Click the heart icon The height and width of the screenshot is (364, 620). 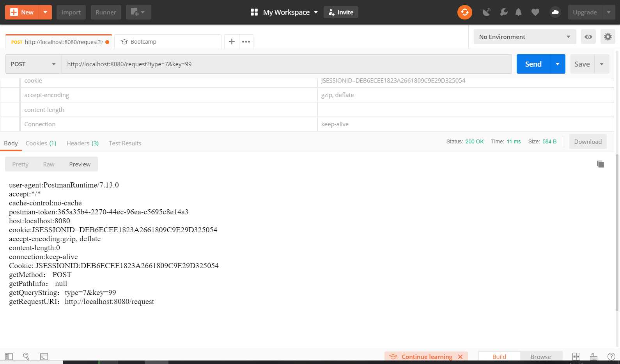click(535, 12)
